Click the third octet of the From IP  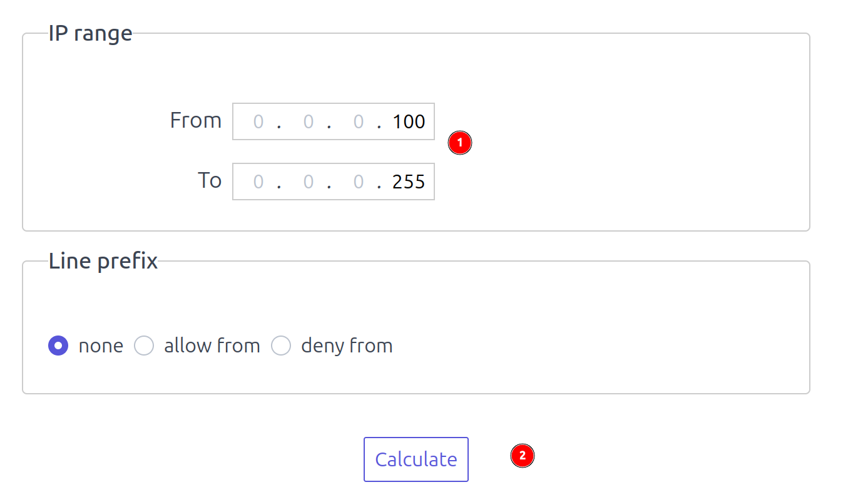(x=358, y=121)
